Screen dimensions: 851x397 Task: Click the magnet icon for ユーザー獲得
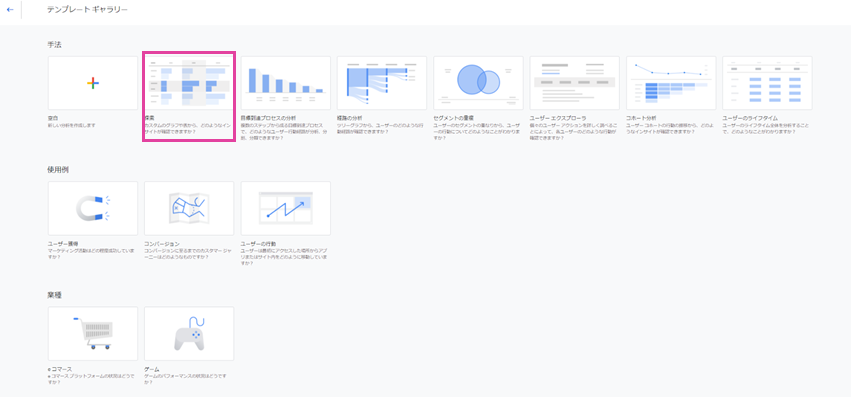93,209
